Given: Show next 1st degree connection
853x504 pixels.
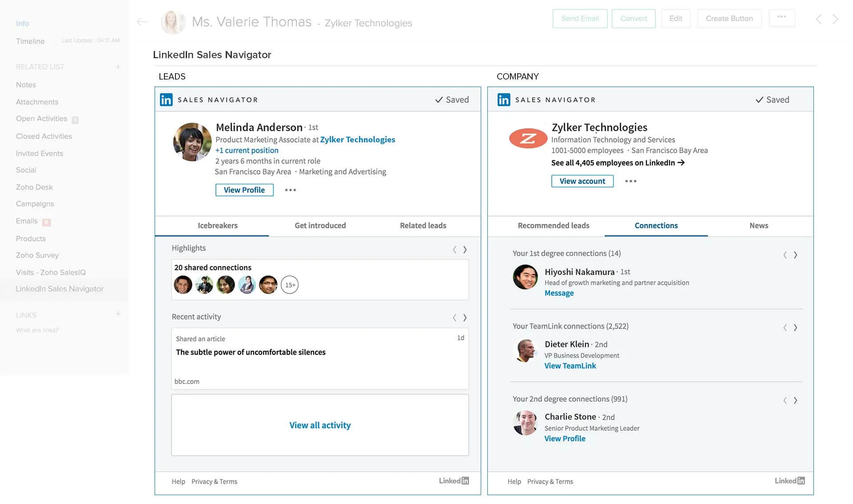Looking at the screenshot, I should click(795, 255).
